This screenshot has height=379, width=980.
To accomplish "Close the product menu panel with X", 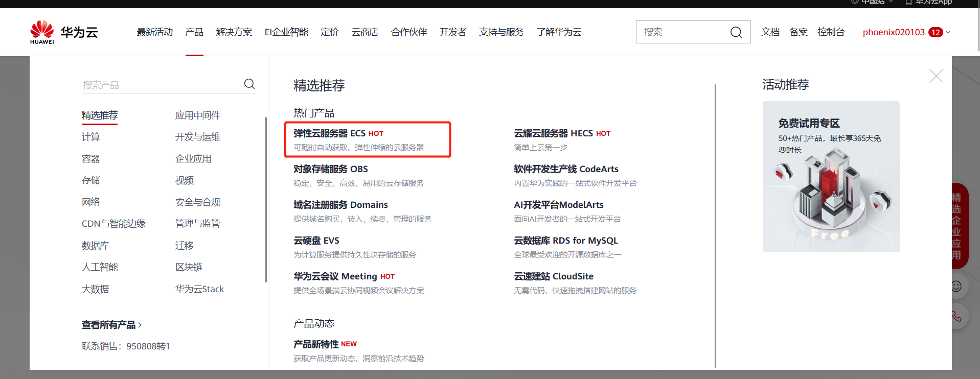I will pos(936,76).
